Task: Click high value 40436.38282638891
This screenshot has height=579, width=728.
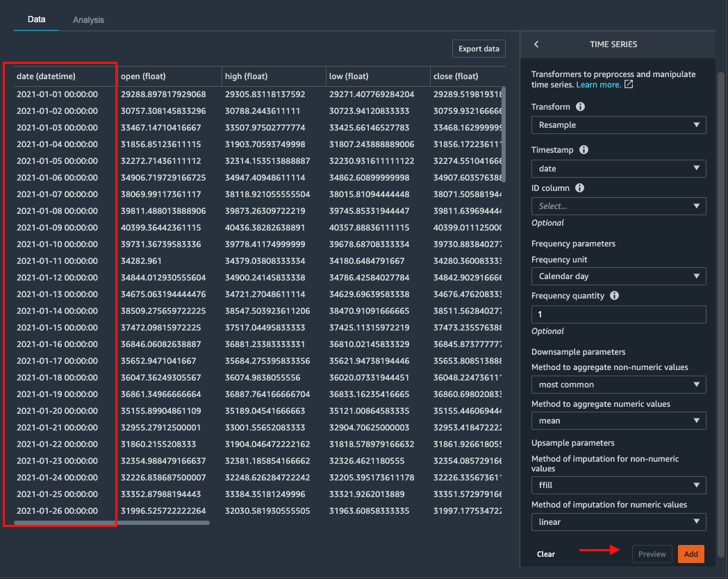Action: [265, 227]
